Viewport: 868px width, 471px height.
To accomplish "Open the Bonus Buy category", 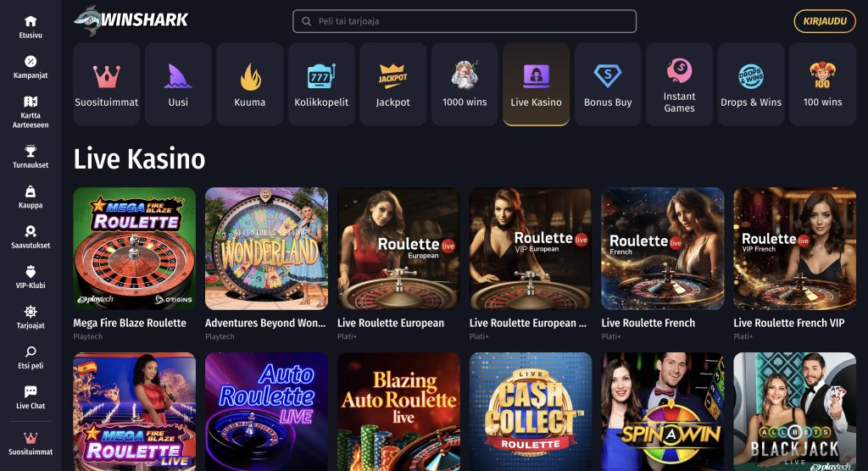I will (x=608, y=84).
